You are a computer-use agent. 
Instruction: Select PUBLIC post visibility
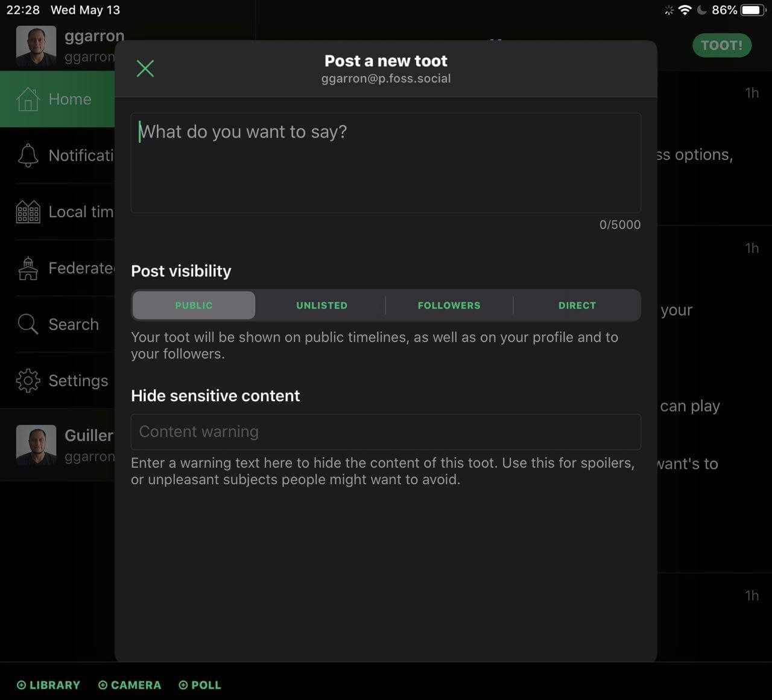(194, 305)
